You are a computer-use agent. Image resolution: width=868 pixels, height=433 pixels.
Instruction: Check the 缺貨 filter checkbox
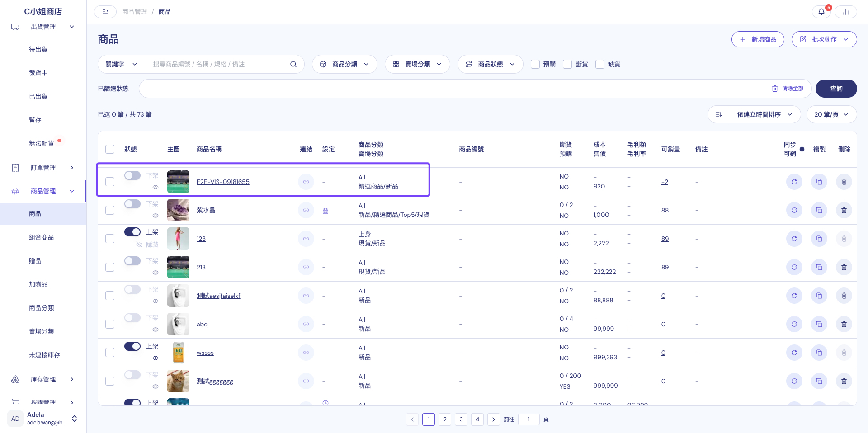click(600, 64)
